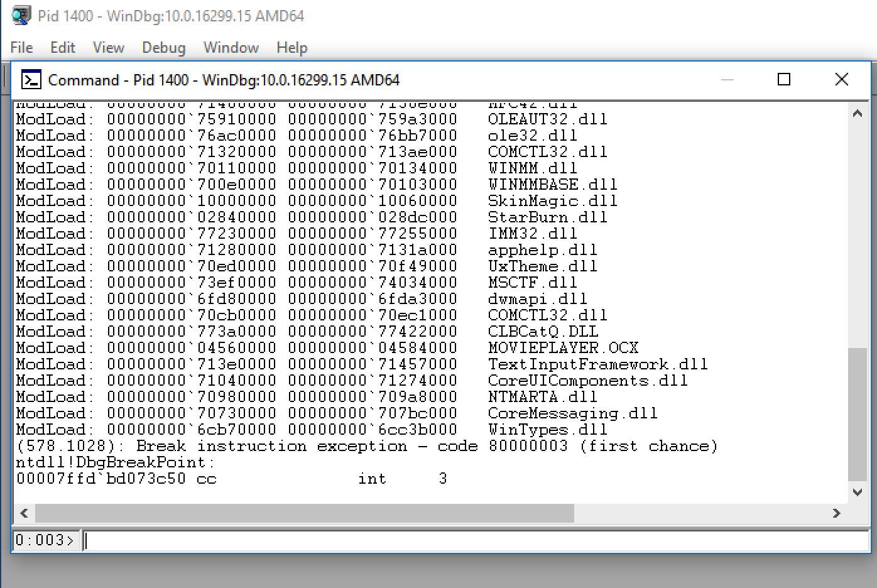The image size is (877, 588).
Task: Click the vertical scrollbar down arrow
Action: coord(858,493)
